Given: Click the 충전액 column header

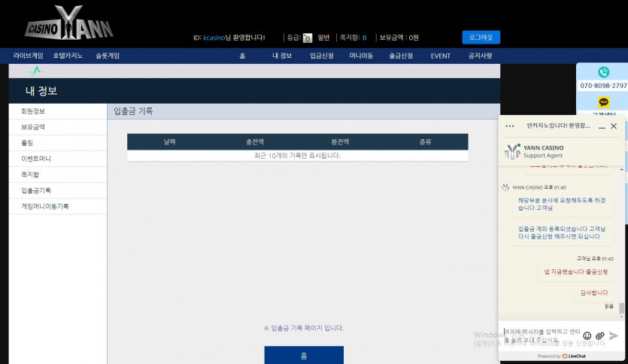Looking at the screenshot, I should point(255,141).
